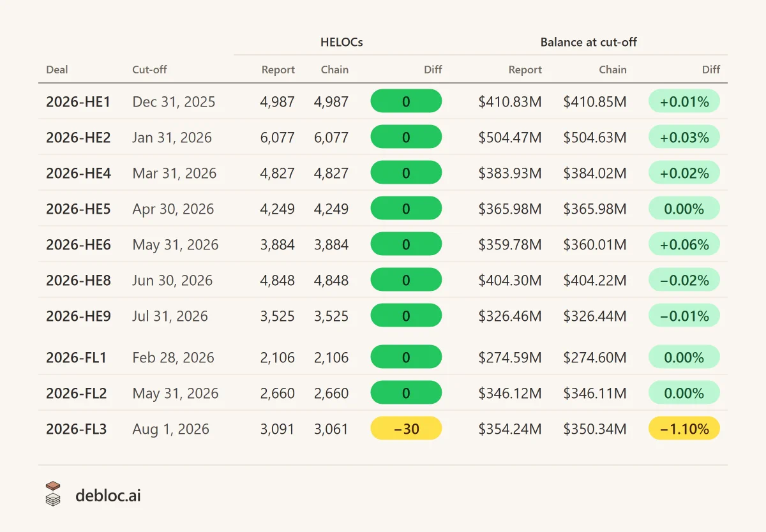Click the Deal column header

(x=57, y=70)
